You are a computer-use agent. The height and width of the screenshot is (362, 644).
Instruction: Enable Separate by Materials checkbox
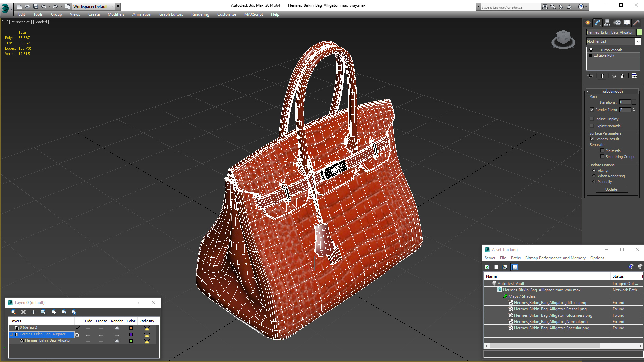tap(602, 150)
